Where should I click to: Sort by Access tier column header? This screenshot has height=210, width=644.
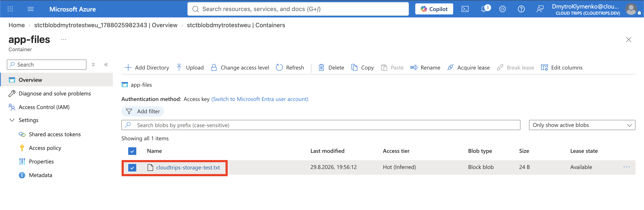pyautogui.click(x=396, y=151)
